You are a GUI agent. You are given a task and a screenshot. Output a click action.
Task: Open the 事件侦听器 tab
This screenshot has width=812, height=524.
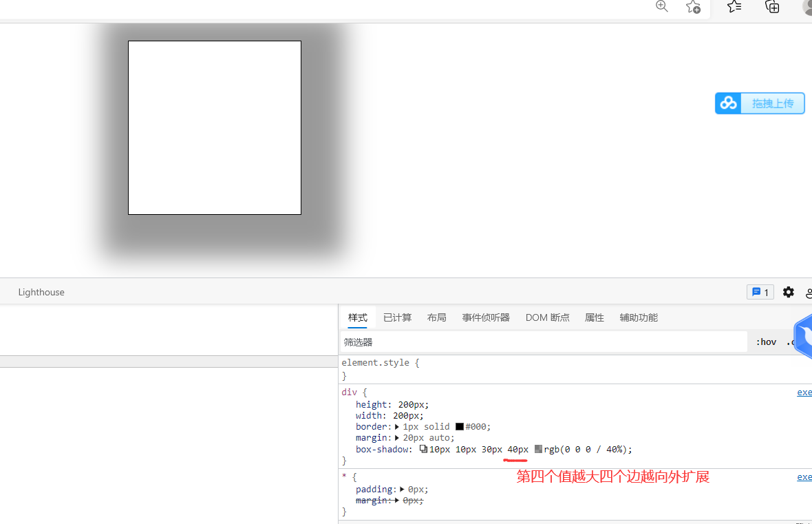point(486,317)
